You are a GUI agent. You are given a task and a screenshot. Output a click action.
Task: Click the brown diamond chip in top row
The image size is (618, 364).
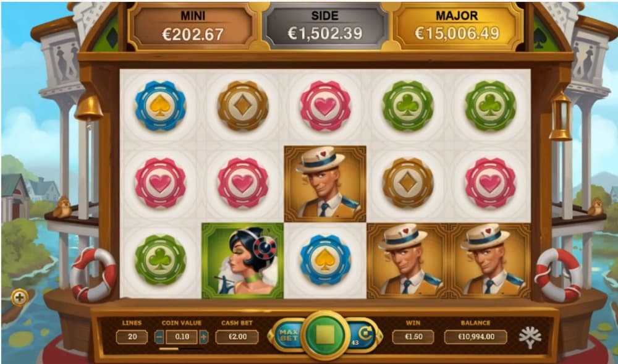pyautogui.click(x=243, y=106)
